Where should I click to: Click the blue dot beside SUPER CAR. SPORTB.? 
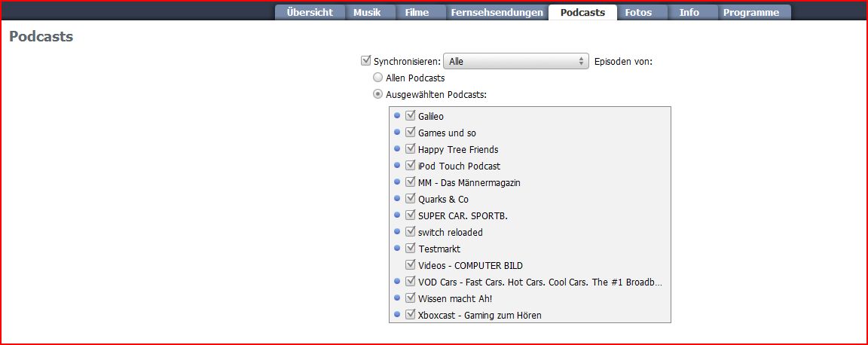click(397, 215)
